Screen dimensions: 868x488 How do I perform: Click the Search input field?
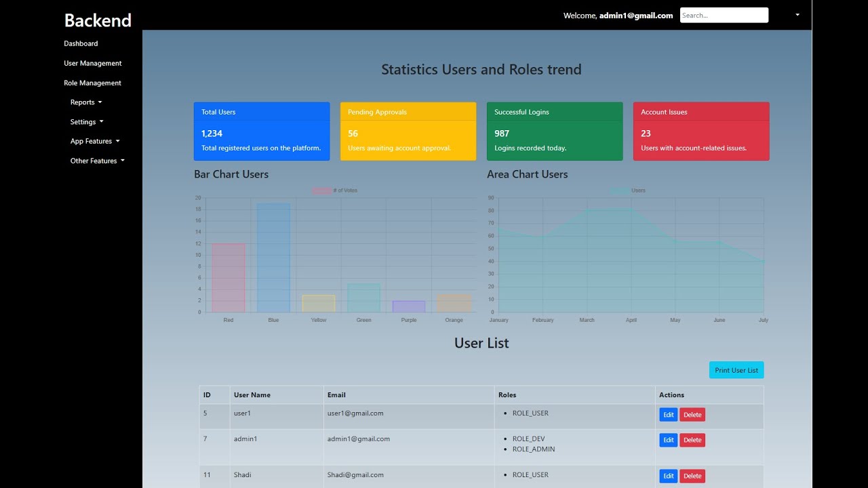pyautogui.click(x=724, y=15)
